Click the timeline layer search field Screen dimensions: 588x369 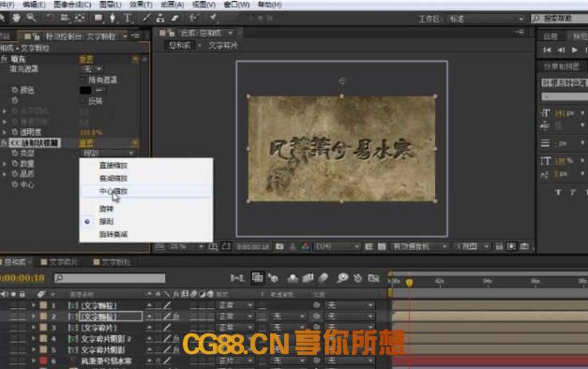pos(110,278)
